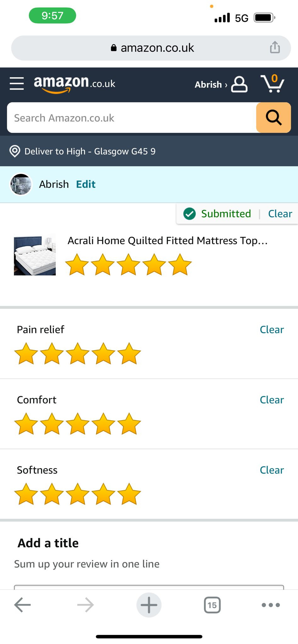
Task: Tap the orange search magnifier button
Action: (x=273, y=118)
